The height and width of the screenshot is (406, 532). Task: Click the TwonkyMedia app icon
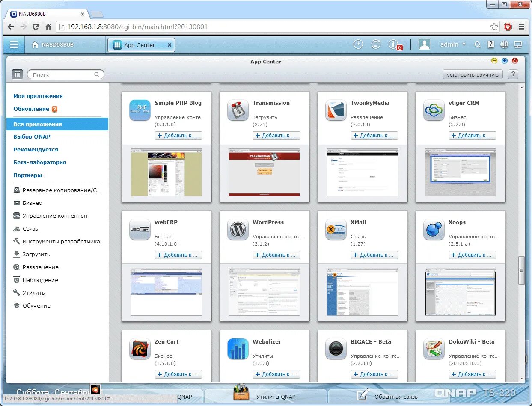(336, 110)
